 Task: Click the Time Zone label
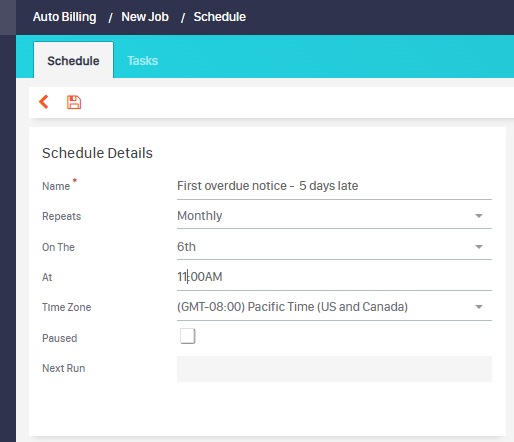[x=67, y=307]
